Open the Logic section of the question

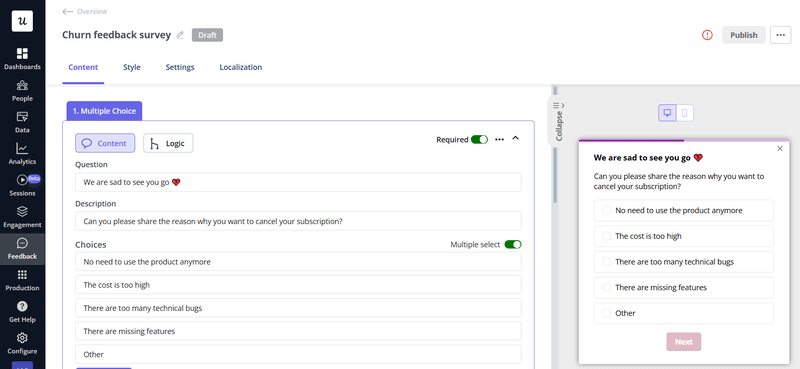click(168, 143)
